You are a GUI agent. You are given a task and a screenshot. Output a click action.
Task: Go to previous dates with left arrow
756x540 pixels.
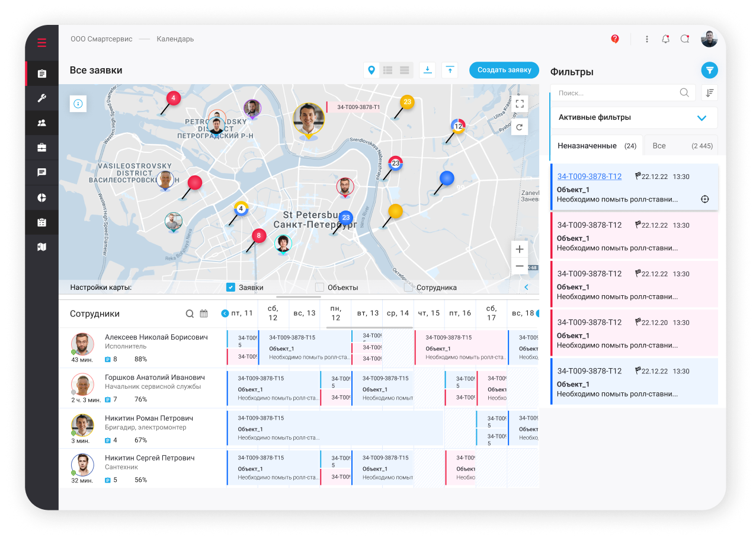click(x=225, y=314)
